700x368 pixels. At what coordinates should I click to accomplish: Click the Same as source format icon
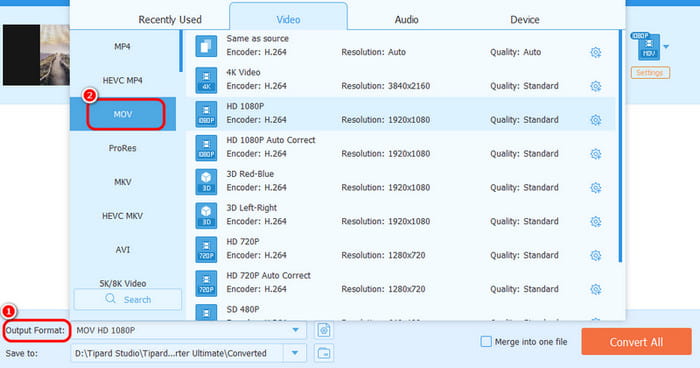tap(206, 46)
